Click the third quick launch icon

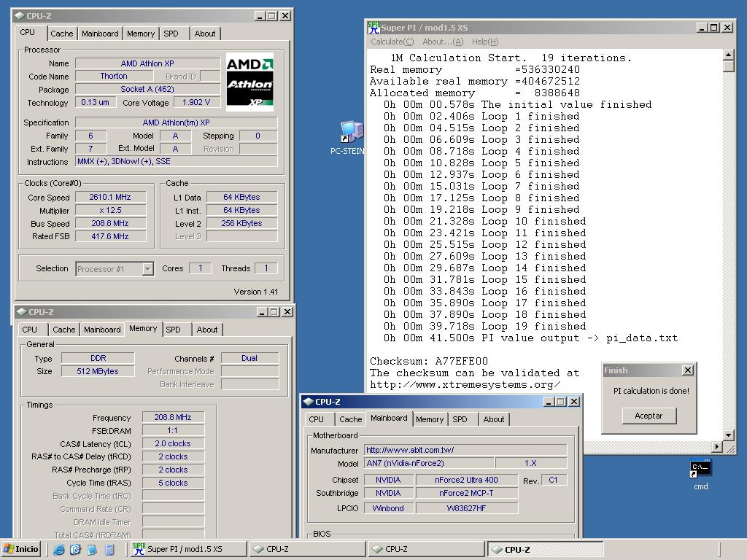92,550
